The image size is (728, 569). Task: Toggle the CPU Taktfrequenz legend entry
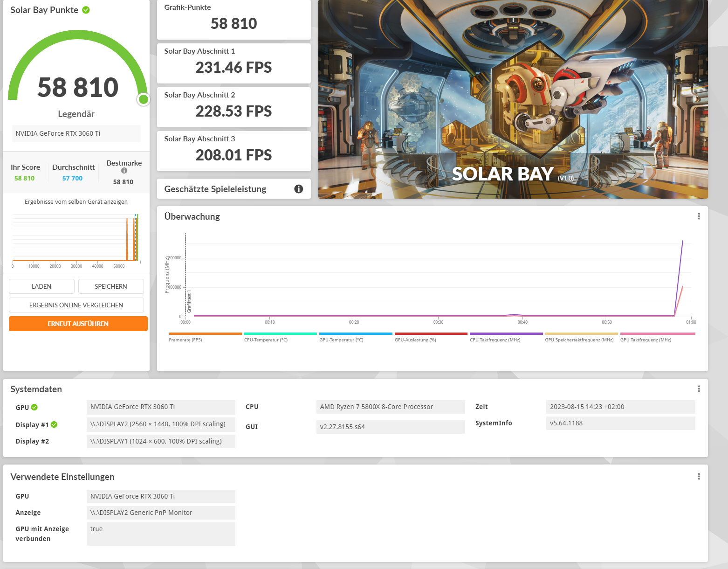506,337
